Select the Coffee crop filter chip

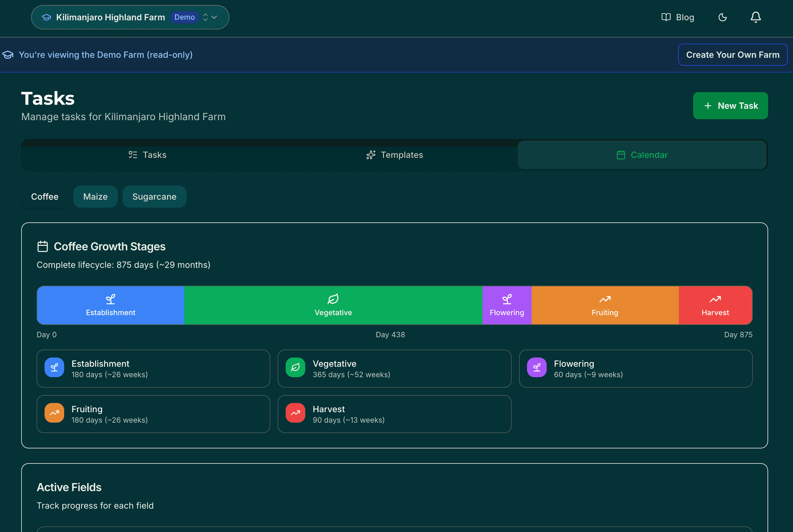tap(45, 196)
